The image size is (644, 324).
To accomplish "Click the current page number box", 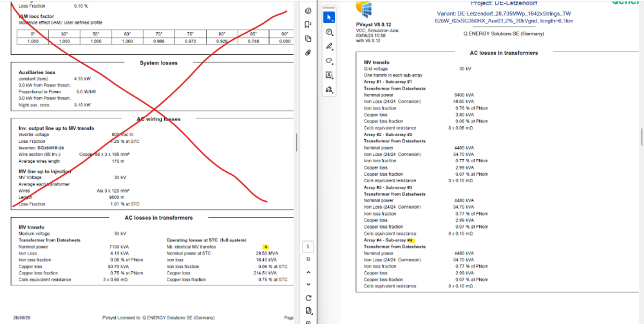I will pyautogui.click(x=308, y=247).
